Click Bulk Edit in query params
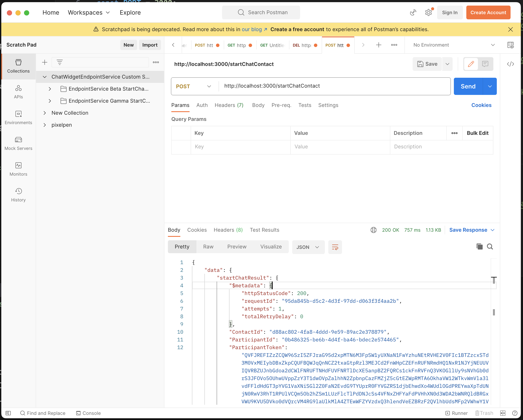Viewport: 523px width, 420px height. tap(477, 133)
